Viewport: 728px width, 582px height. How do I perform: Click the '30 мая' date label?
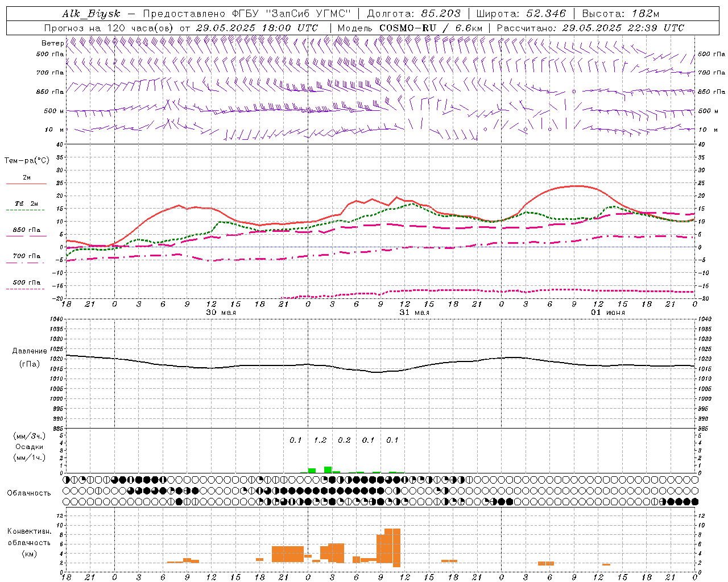(x=221, y=313)
